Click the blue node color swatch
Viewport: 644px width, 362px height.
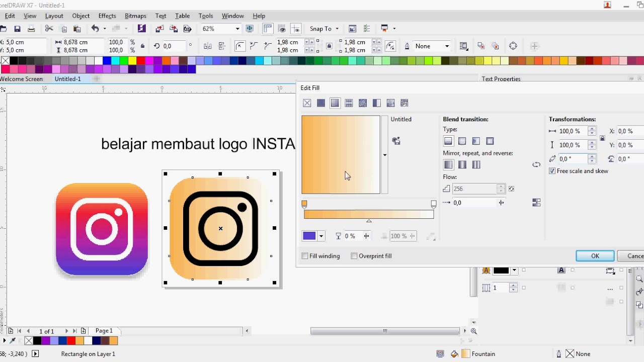tap(309, 236)
